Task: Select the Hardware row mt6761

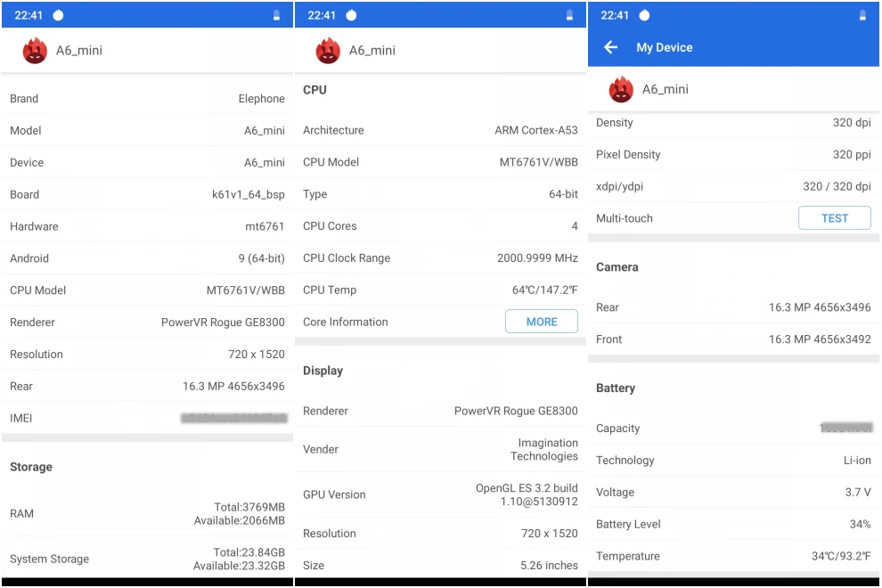Action: 147,226
